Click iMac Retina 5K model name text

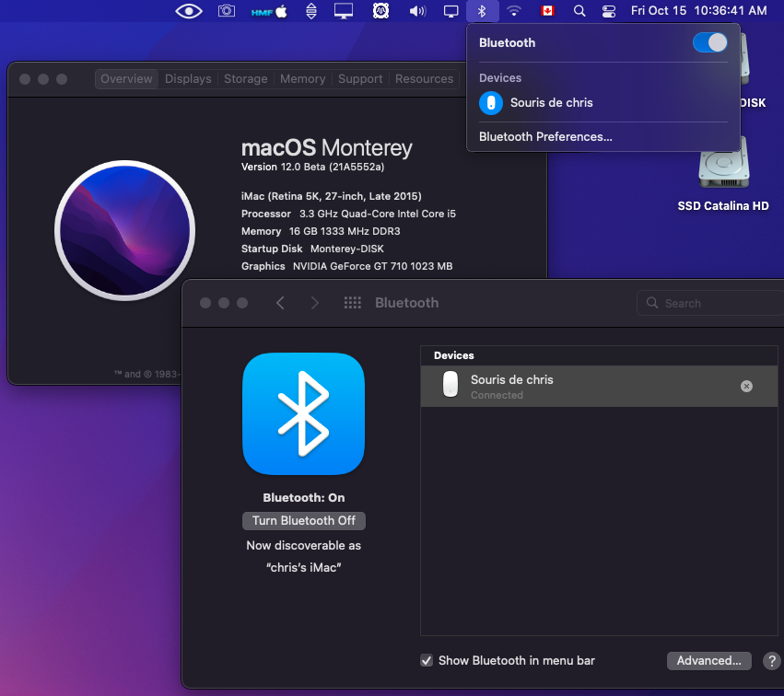click(332, 196)
